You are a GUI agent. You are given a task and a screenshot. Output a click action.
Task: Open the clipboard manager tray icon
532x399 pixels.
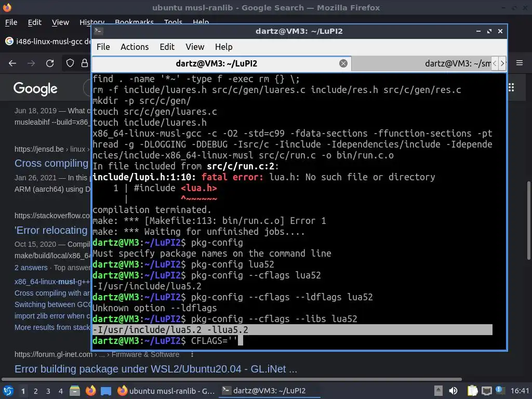[472, 391]
